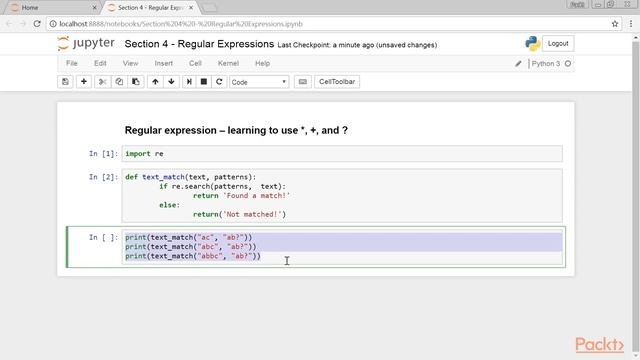Click the Regular expression heading cell

(236, 130)
